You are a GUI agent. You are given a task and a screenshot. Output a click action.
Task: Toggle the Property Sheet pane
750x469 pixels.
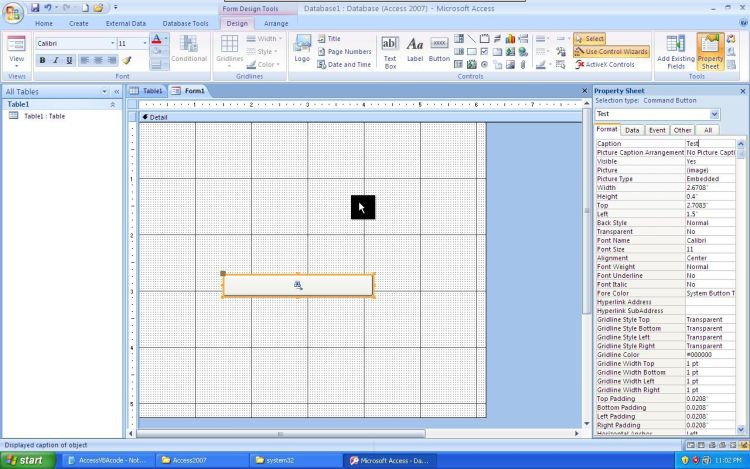coord(710,52)
